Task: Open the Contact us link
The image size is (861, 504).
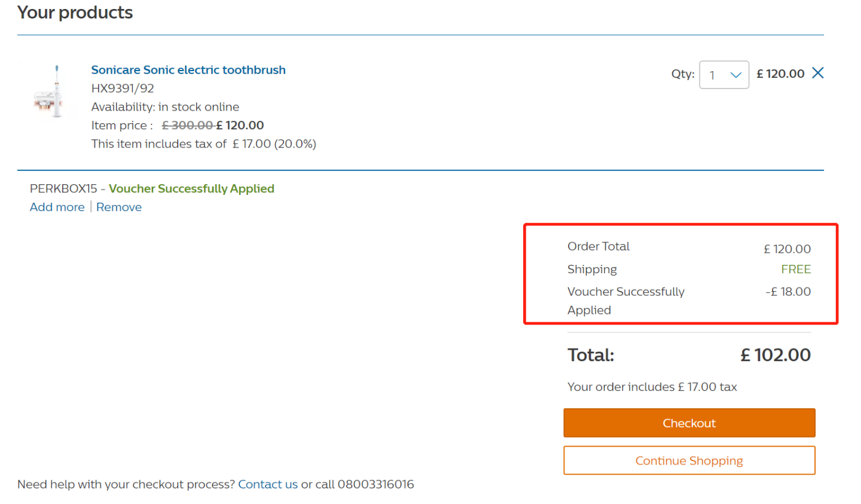Action: coord(268,484)
